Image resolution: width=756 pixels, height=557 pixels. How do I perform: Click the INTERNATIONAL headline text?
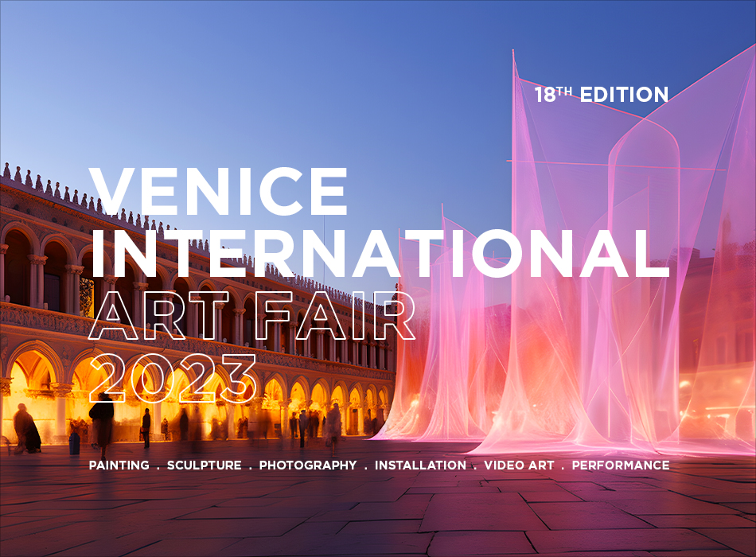click(x=380, y=253)
